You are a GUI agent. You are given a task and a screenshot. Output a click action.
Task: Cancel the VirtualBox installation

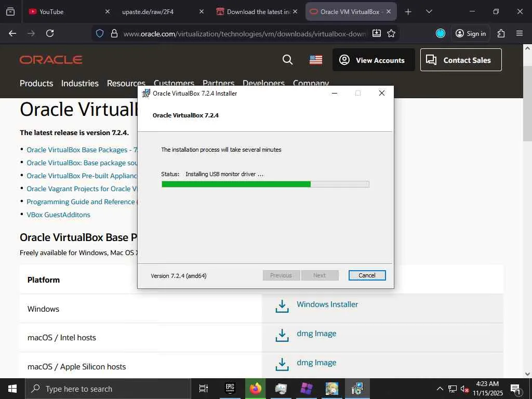point(367,275)
